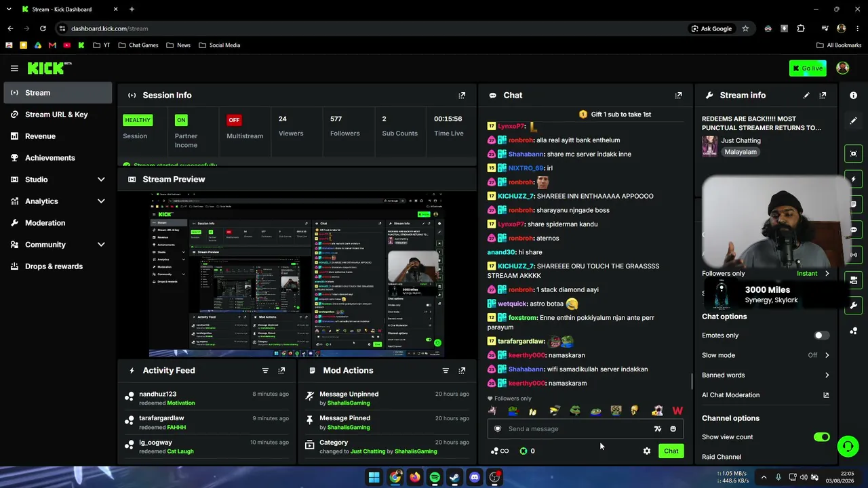Click tarafargarlaw in Activity Feed
This screenshot has width=868, height=488.
(161, 418)
